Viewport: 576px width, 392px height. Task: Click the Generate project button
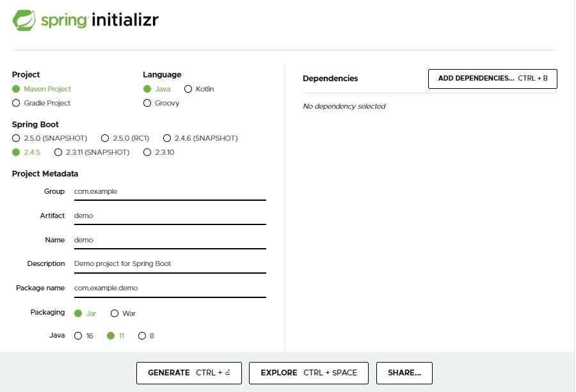(189, 373)
